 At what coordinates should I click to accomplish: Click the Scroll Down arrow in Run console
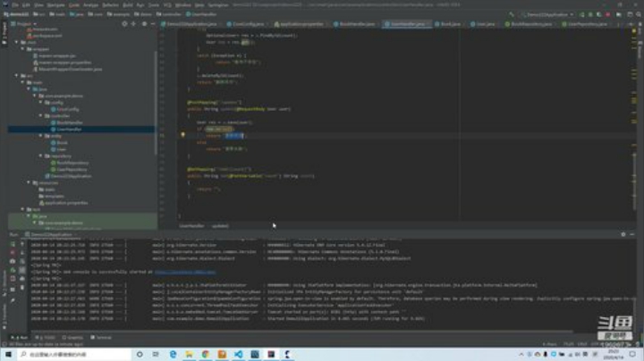coord(22,252)
